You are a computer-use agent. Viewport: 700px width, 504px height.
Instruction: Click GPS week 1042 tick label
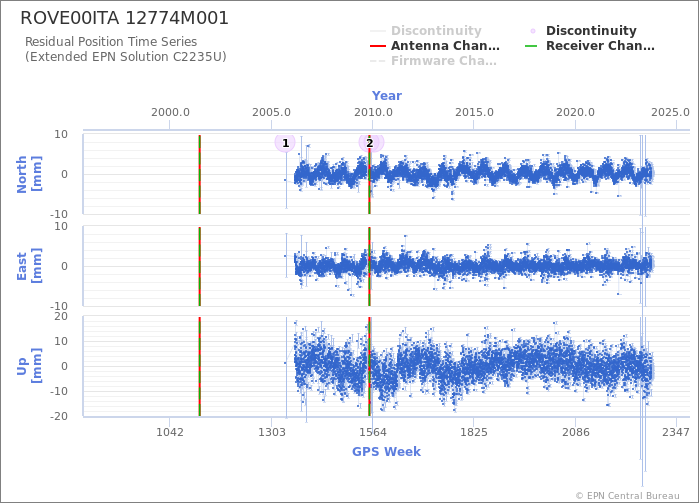(x=170, y=432)
